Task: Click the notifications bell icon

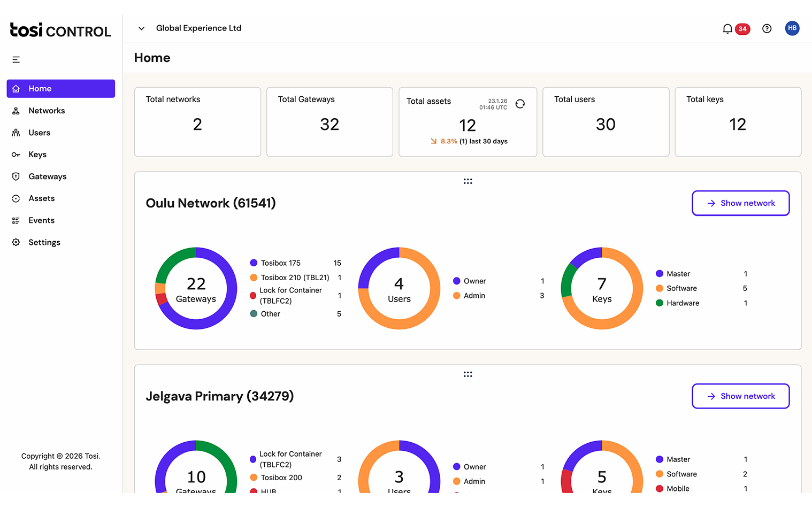Action: [727, 29]
